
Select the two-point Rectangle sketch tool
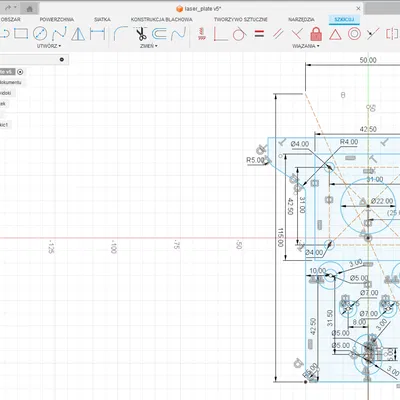pyautogui.click(x=21, y=34)
